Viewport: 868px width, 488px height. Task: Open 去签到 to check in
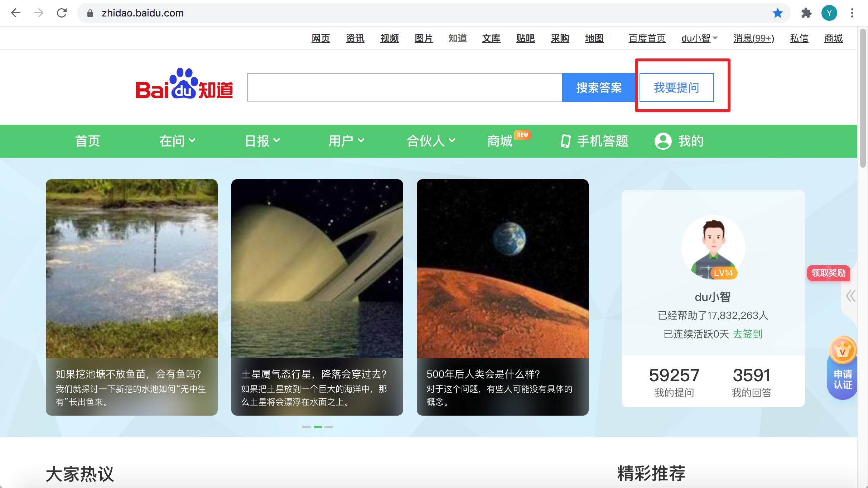747,334
